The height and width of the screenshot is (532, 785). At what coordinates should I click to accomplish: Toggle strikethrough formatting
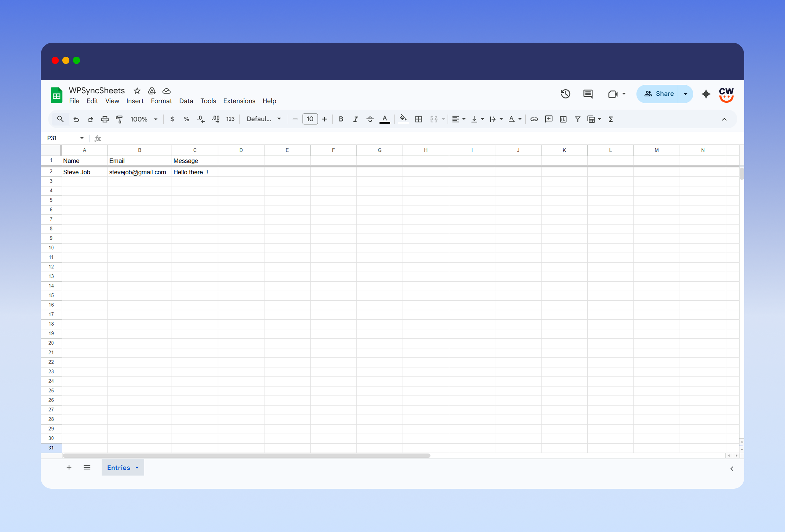[x=370, y=119]
